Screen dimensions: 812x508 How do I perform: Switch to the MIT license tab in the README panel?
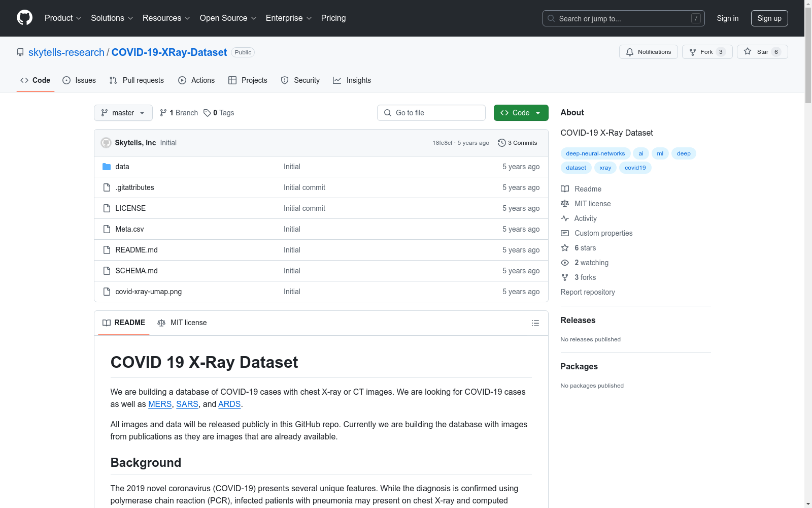[182, 323]
